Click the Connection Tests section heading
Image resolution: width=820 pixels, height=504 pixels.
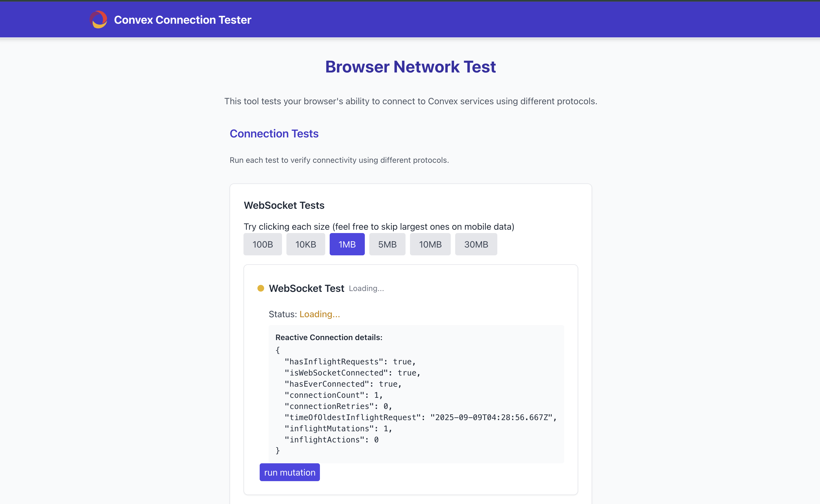pyautogui.click(x=274, y=134)
